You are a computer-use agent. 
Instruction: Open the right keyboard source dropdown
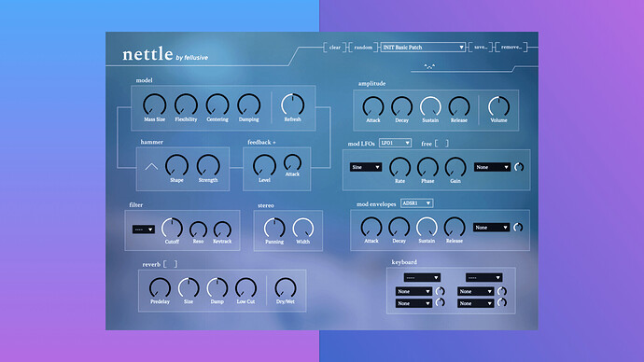[483, 278]
